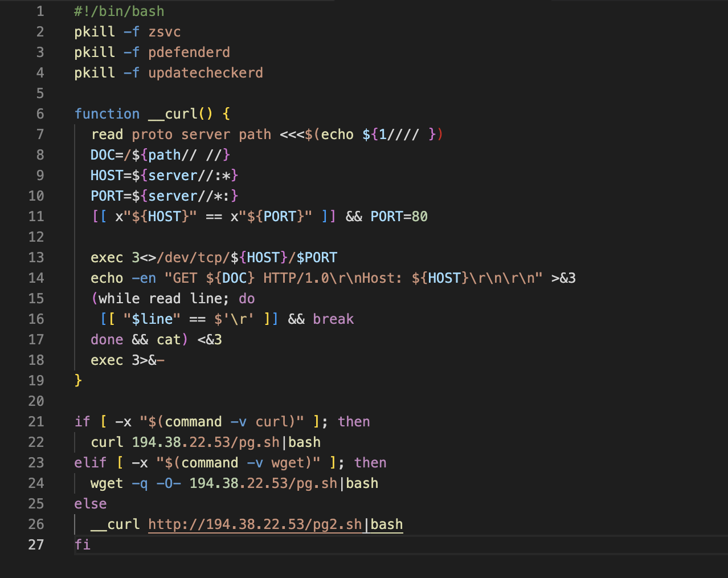Click the updatecheckerd process name

coord(206,73)
